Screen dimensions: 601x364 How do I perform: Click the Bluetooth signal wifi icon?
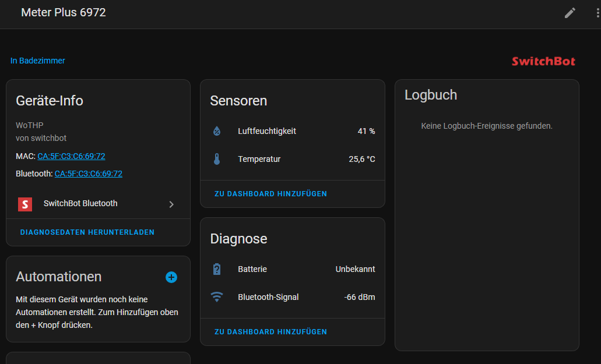click(x=217, y=297)
